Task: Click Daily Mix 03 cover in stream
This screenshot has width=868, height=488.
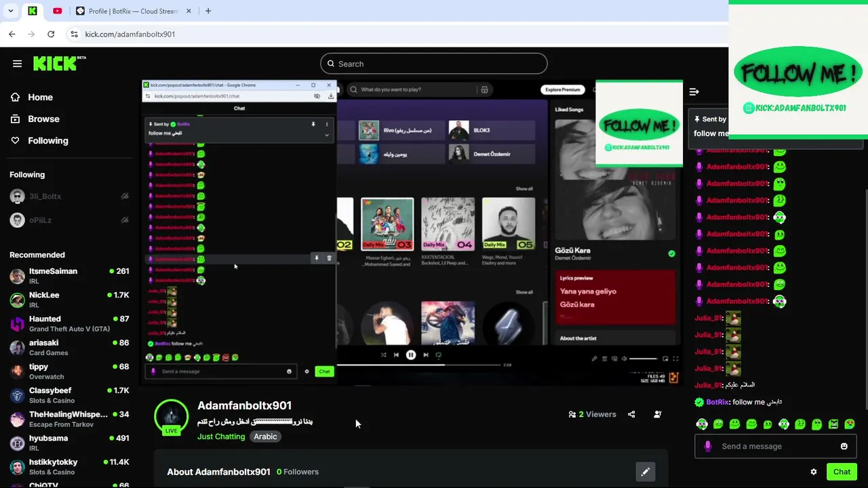Action: 387,224
